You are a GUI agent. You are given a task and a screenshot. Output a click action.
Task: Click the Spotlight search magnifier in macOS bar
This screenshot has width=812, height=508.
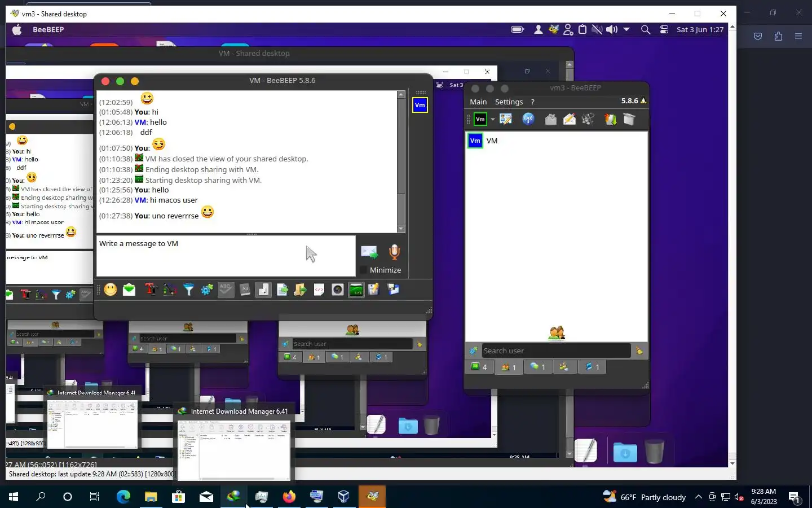pos(646,29)
